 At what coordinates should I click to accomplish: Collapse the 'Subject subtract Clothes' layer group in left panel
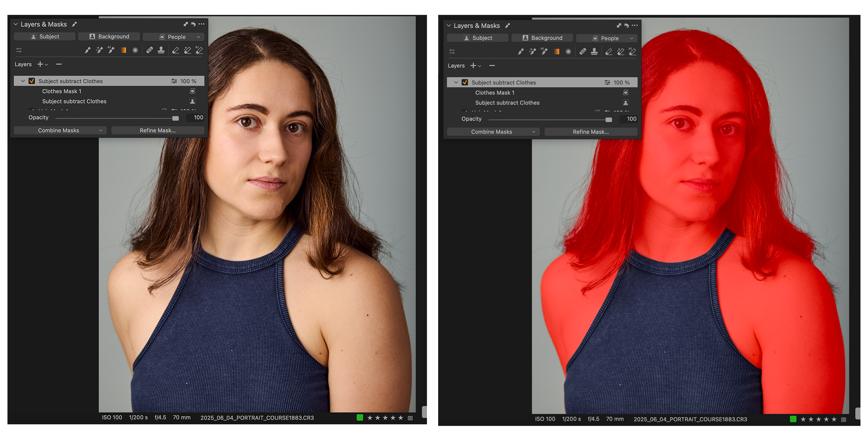pyautogui.click(x=23, y=81)
